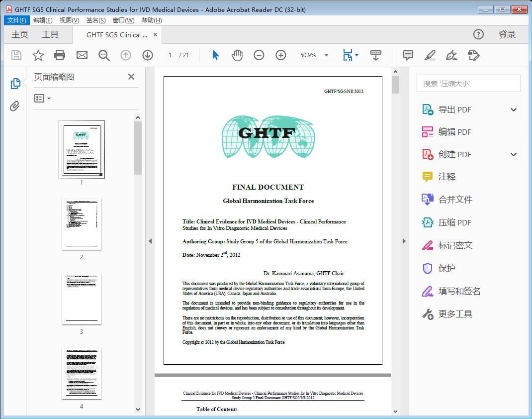Select the Hand tool in the toolbar

pos(237,55)
